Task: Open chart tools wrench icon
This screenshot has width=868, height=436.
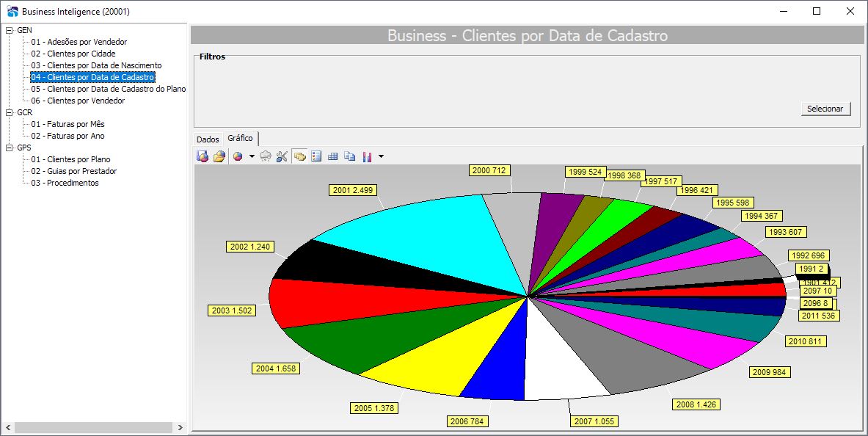Action: click(282, 156)
